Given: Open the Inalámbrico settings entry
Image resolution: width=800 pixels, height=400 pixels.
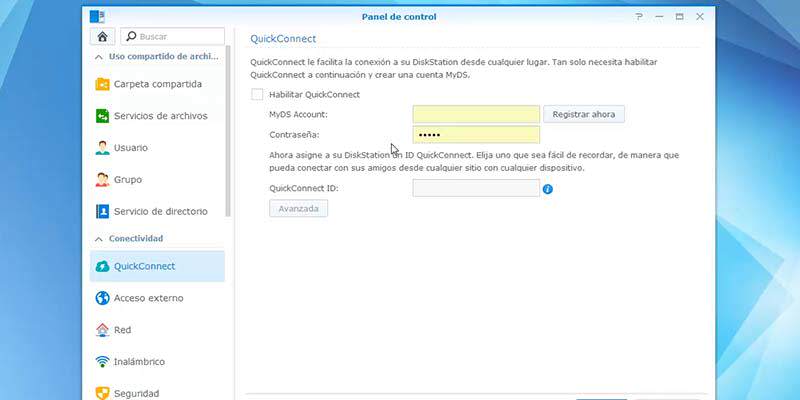Looking at the screenshot, I should (x=157, y=362).
